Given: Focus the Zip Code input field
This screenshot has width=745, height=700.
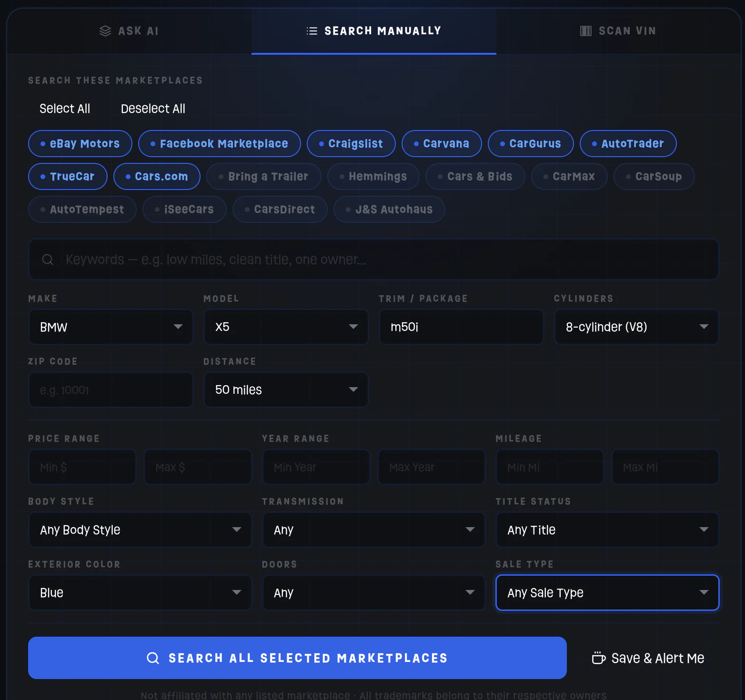Looking at the screenshot, I should coord(111,390).
